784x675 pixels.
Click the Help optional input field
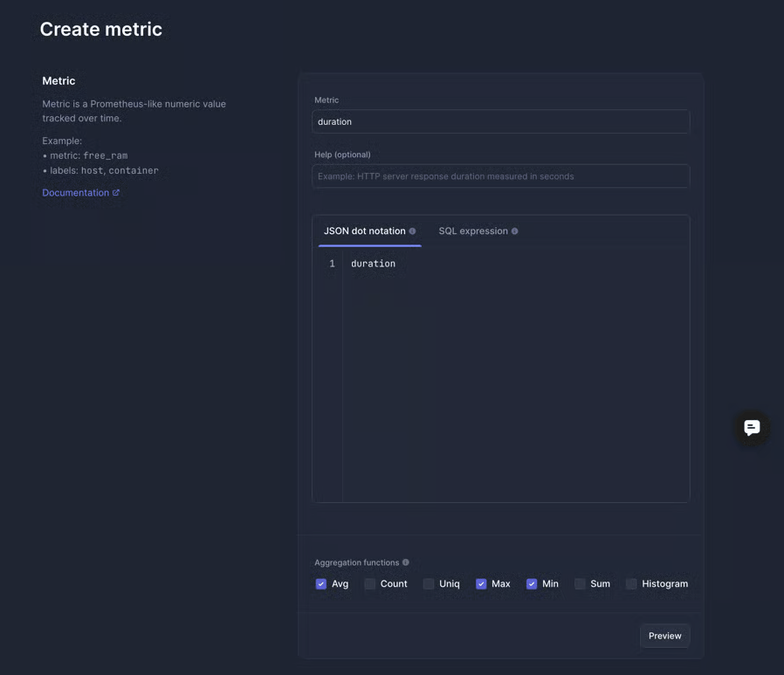pyautogui.click(x=500, y=176)
